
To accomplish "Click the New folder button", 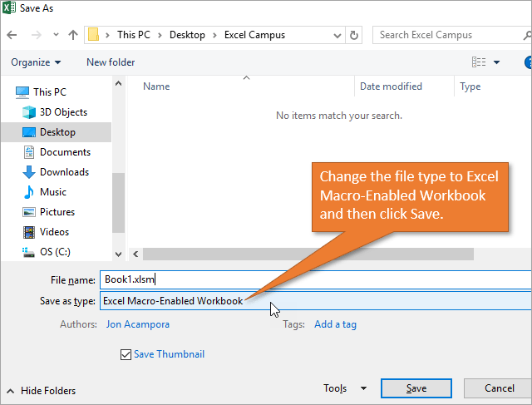I will click(x=111, y=62).
